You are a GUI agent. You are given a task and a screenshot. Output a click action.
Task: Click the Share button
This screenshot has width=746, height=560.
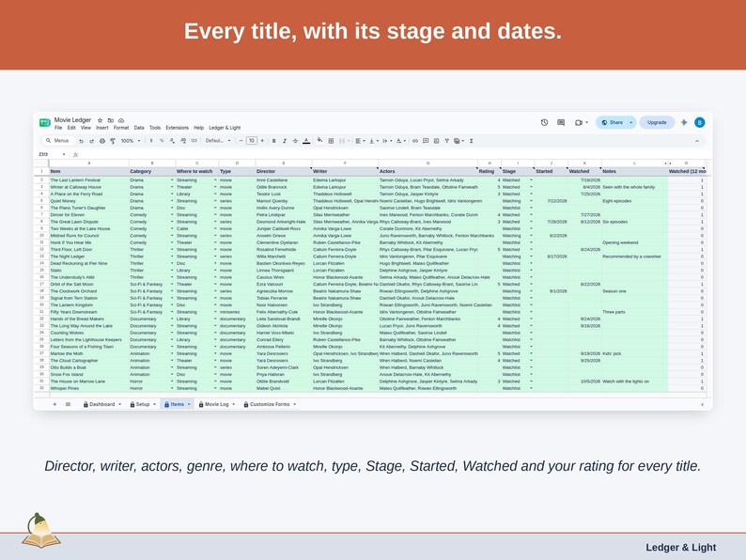612,122
